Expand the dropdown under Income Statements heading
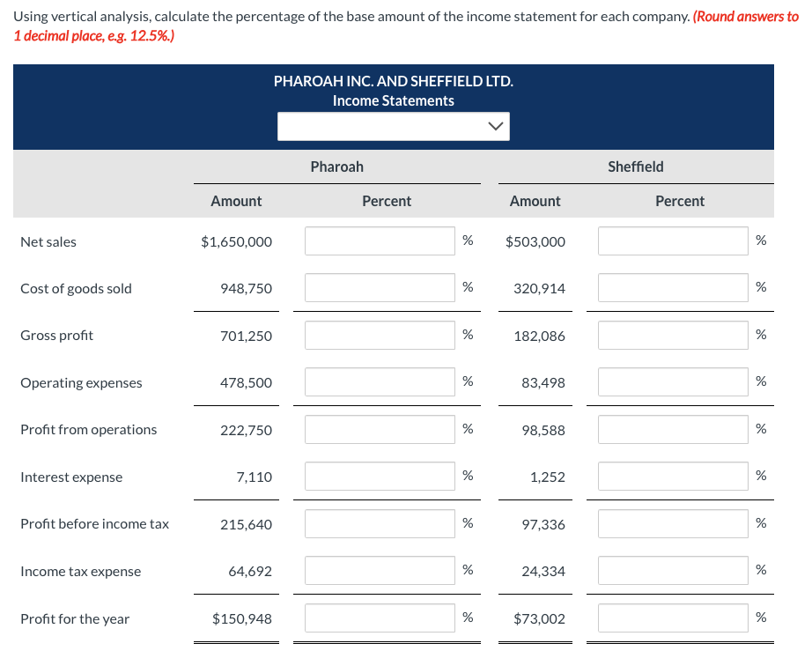The image size is (812, 651). (x=393, y=126)
